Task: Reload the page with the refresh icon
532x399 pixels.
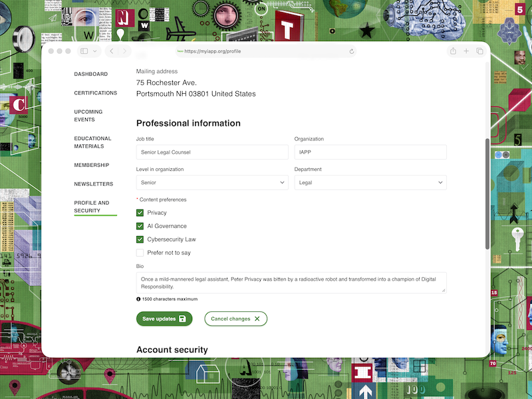Action: pyautogui.click(x=352, y=51)
